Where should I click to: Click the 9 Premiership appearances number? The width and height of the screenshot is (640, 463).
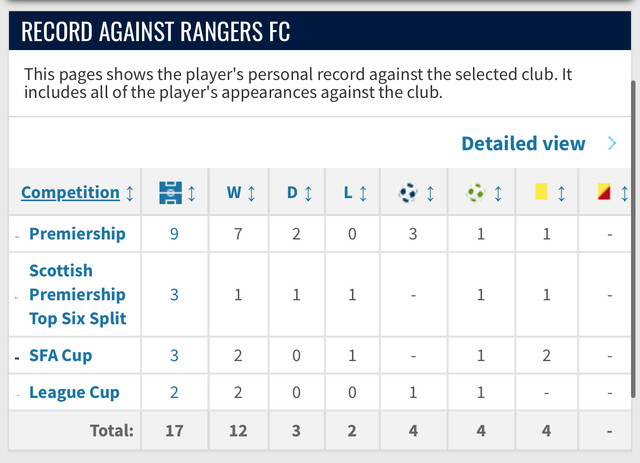pyautogui.click(x=174, y=234)
